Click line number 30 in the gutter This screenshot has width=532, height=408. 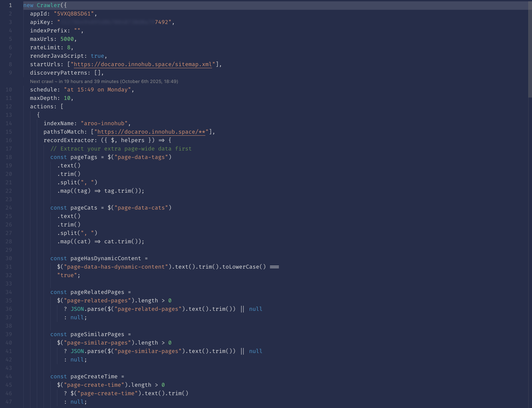[9, 259]
